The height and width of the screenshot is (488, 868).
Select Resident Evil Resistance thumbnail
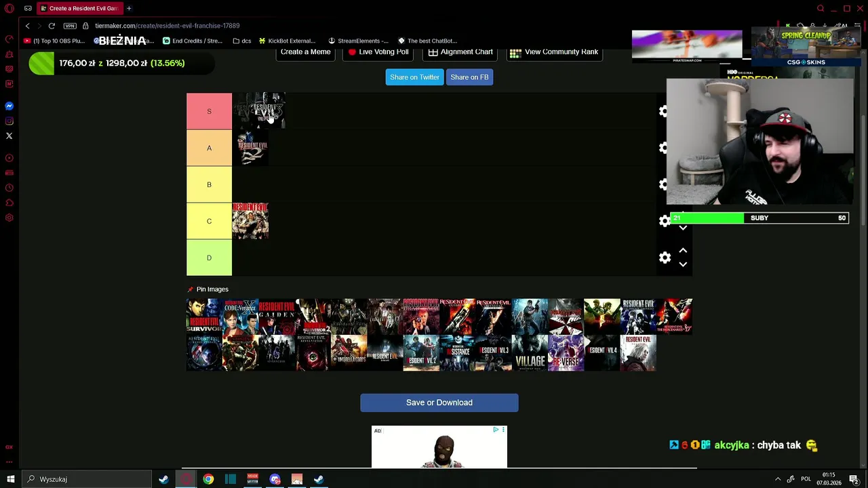click(457, 353)
